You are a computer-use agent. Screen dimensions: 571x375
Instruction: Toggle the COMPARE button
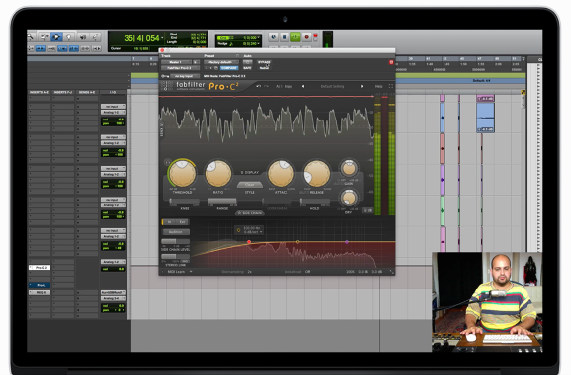coord(229,68)
